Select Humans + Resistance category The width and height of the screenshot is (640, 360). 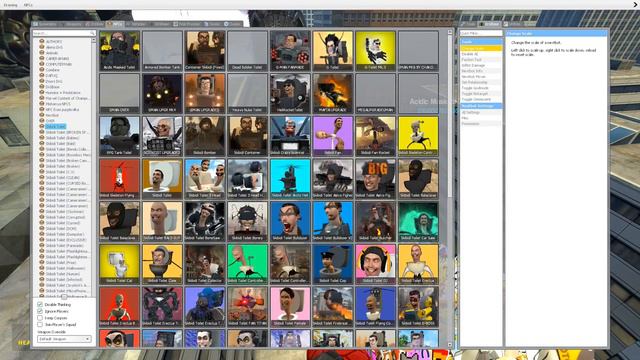click(63, 93)
